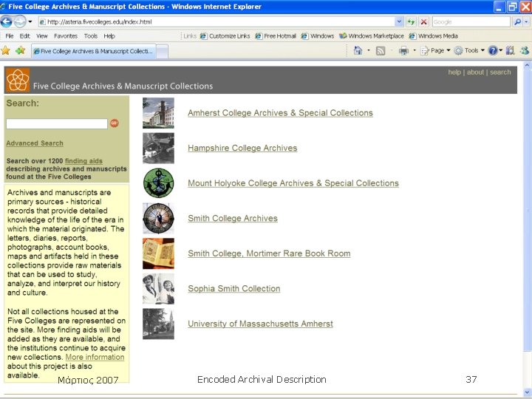Open the Favorites menu
532x399 pixels.
point(66,36)
